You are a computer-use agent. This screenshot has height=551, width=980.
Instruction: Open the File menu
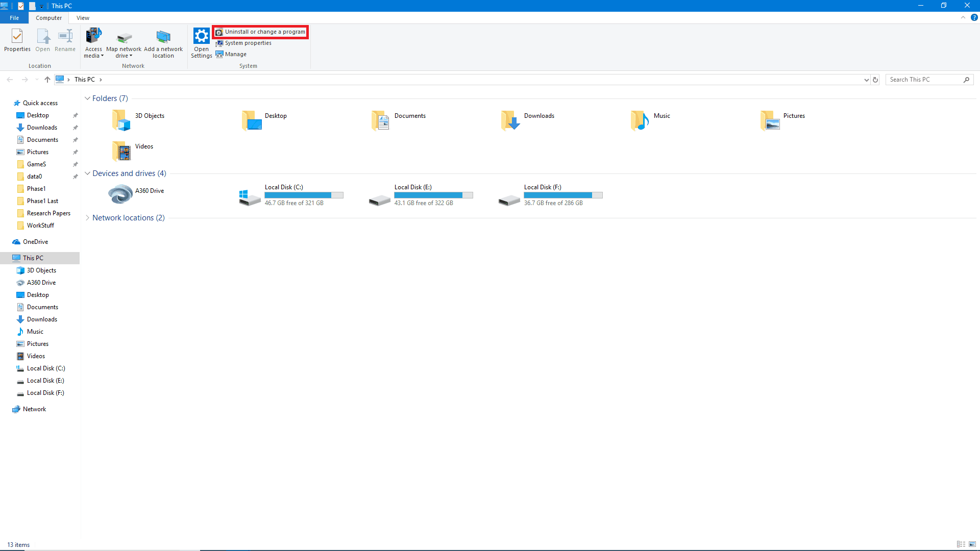pos(14,18)
